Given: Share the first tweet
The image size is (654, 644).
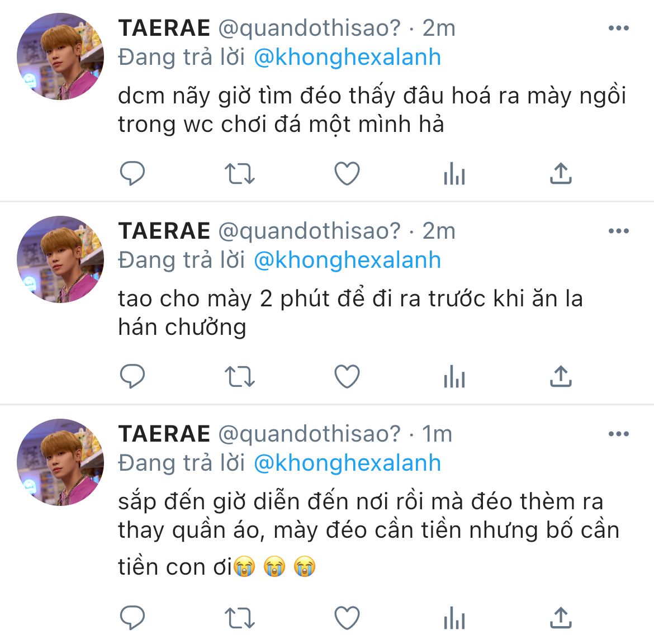Looking at the screenshot, I should tap(561, 173).
